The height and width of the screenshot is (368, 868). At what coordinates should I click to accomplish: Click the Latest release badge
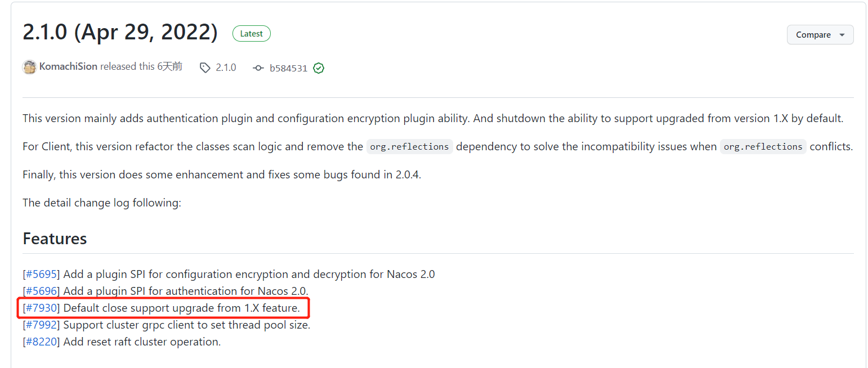[x=252, y=33]
